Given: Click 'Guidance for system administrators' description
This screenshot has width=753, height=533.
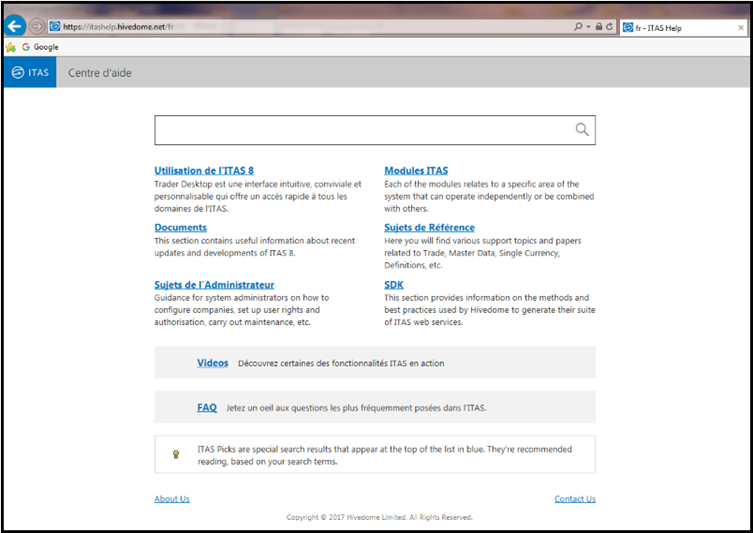Looking at the screenshot, I should 242,310.
